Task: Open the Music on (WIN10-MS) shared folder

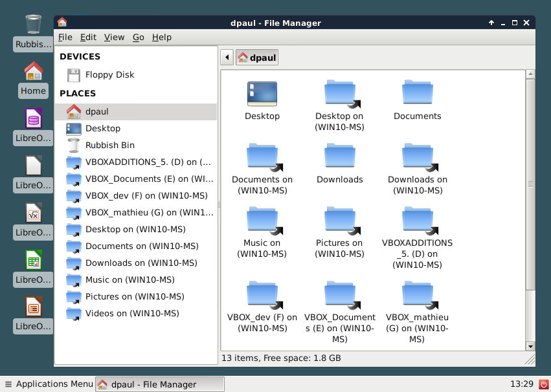Action: tap(262, 220)
